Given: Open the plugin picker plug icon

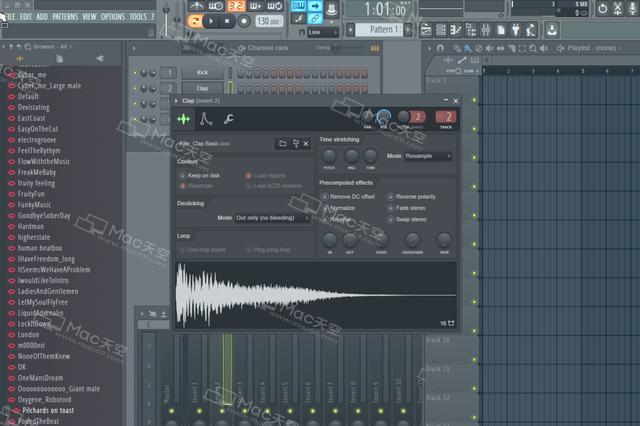Looking at the screenshot, I should click(516, 30).
